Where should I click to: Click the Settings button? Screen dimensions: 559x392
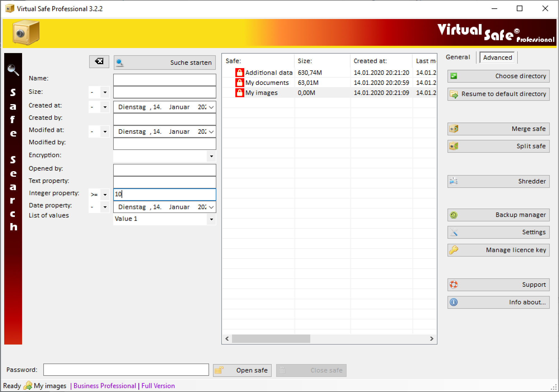(x=498, y=232)
